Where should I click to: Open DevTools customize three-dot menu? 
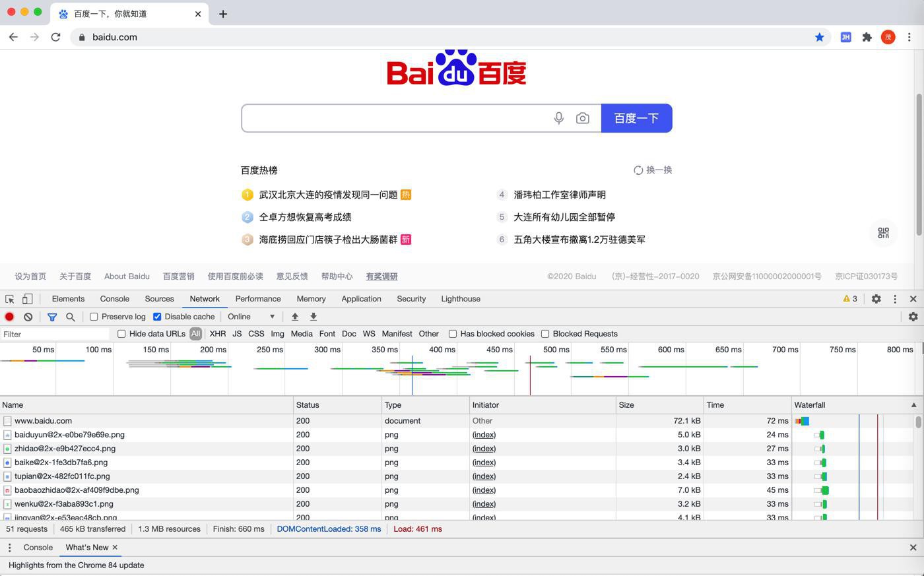point(895,299)
